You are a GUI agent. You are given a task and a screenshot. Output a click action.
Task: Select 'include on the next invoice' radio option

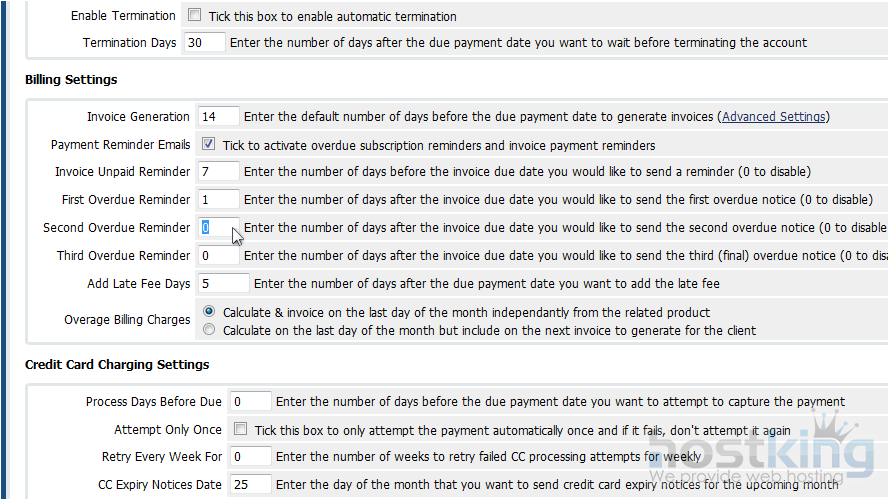point(209,329)
